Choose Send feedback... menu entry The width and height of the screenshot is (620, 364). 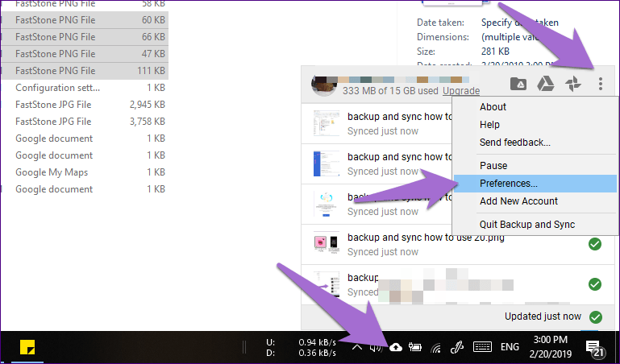[x=535, y=143]
